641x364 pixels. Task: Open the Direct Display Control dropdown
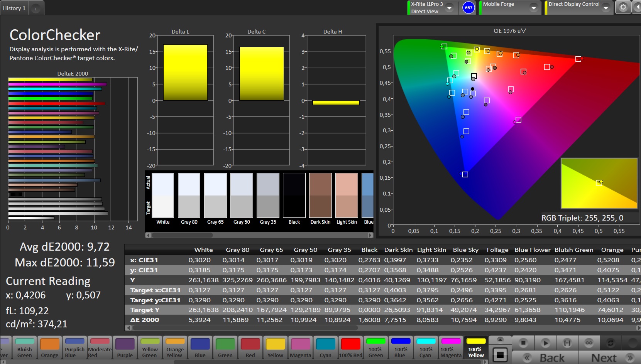click(x=605, y=8)
